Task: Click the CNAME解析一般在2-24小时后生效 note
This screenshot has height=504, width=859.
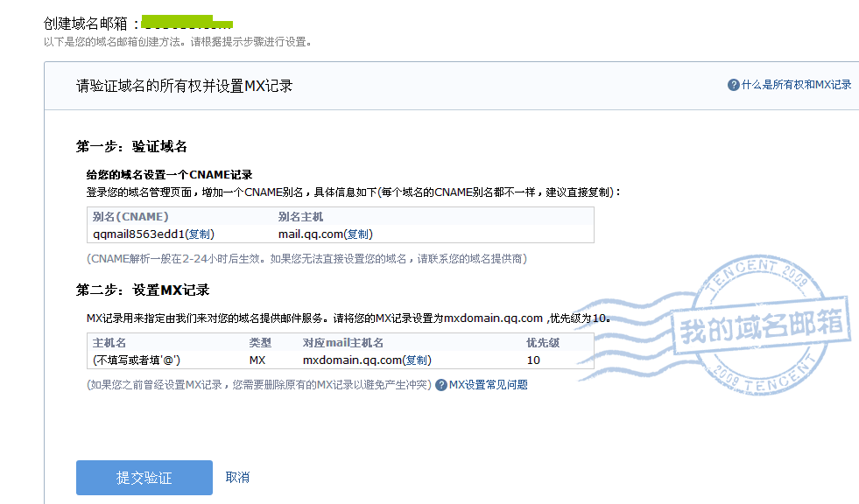Action: 306,259
